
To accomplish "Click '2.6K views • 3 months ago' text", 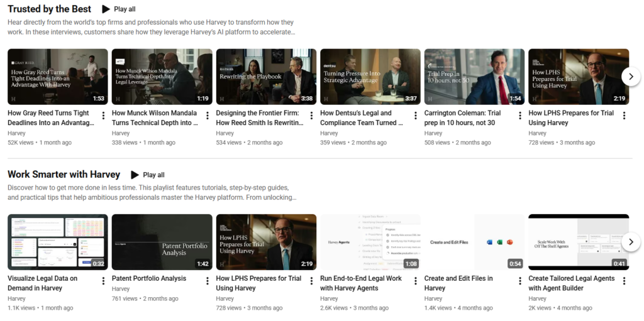I will (x=355, y=308).
